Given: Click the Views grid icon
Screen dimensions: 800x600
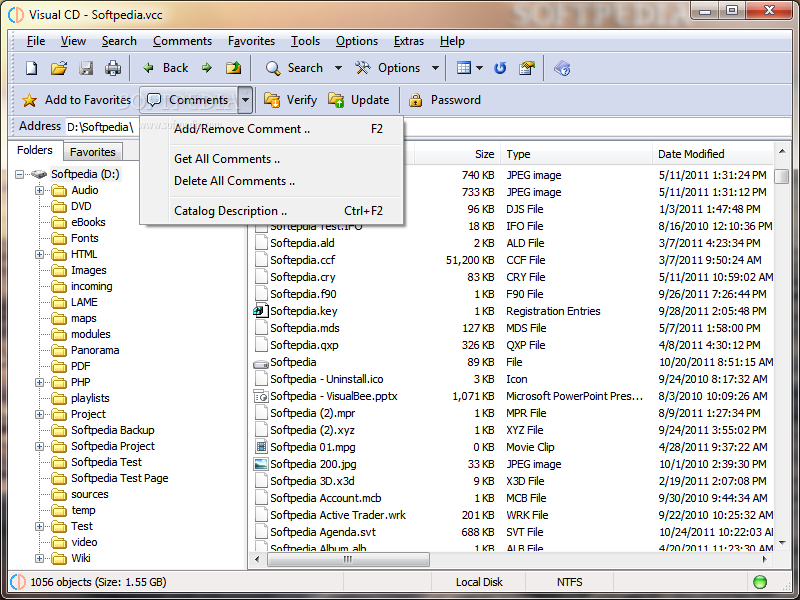Looking at the screenshot, I should (x=464, y=68).
